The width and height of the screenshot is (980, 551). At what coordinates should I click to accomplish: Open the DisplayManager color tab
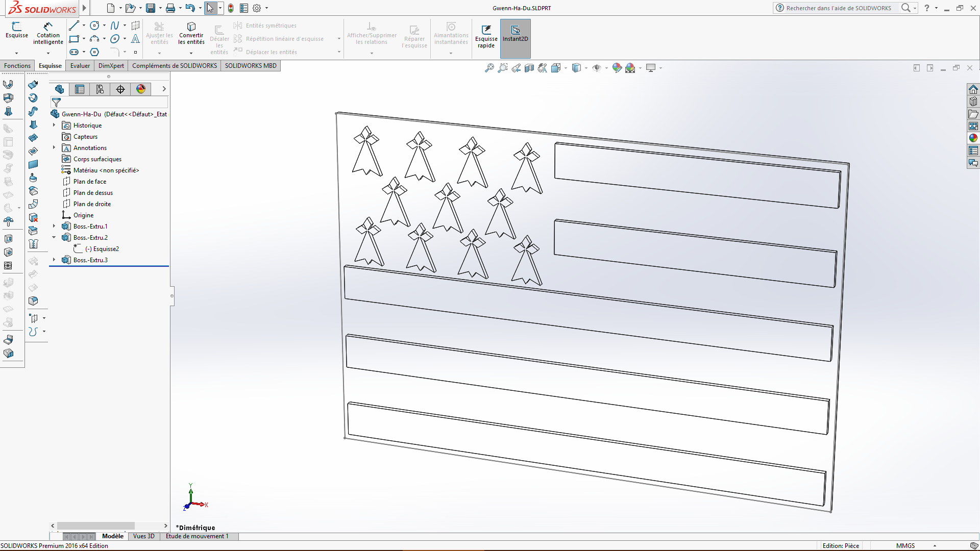141,89
